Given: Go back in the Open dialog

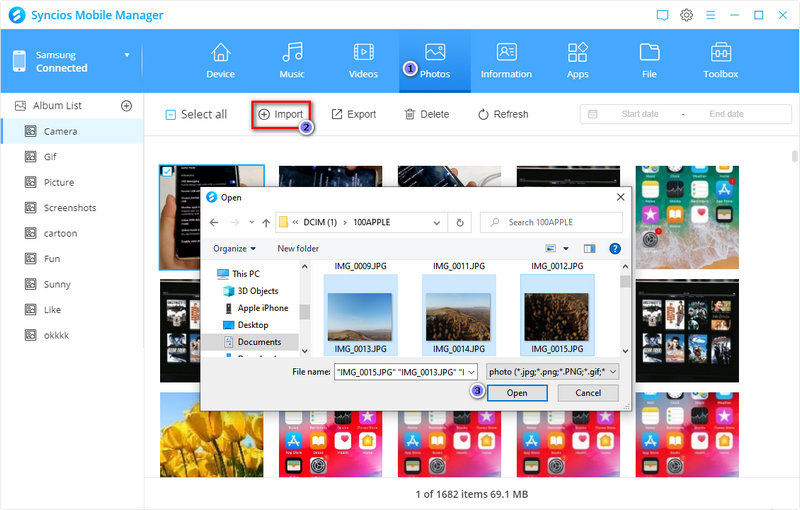Looking at the screenshot, I should (x=214, y=222).
